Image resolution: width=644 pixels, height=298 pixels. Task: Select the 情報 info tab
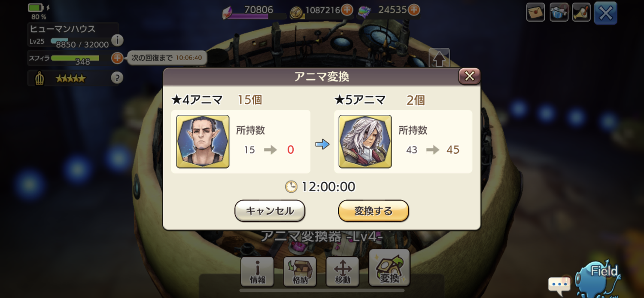pyautogui.click(x=257, y=272)
